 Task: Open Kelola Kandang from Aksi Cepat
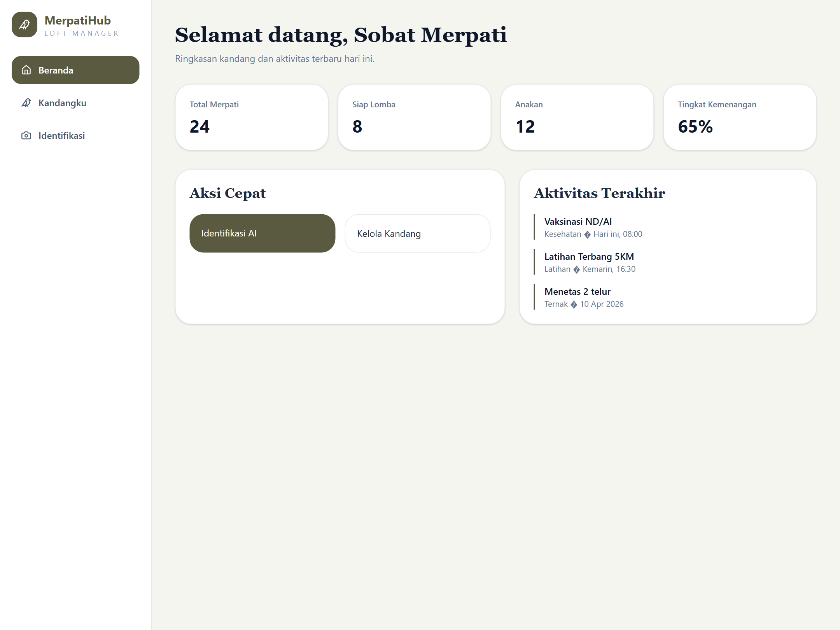tap(416, 233)
